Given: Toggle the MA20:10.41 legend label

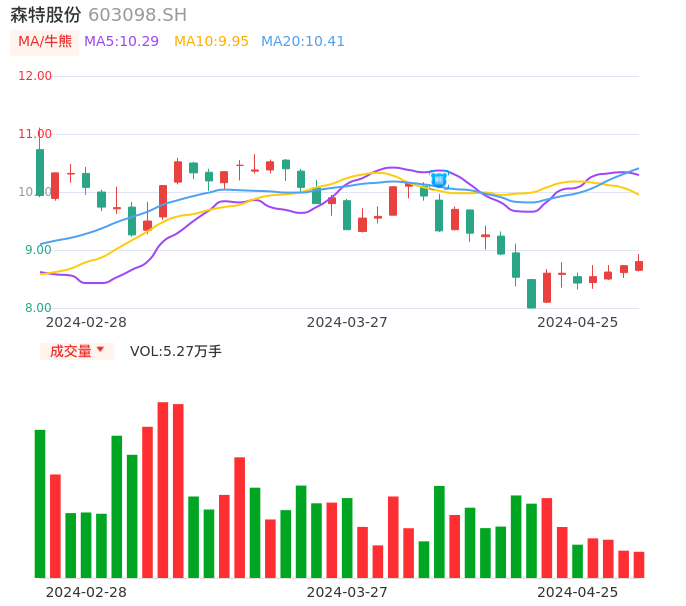Looking at the screenshot, I should 302,42.
